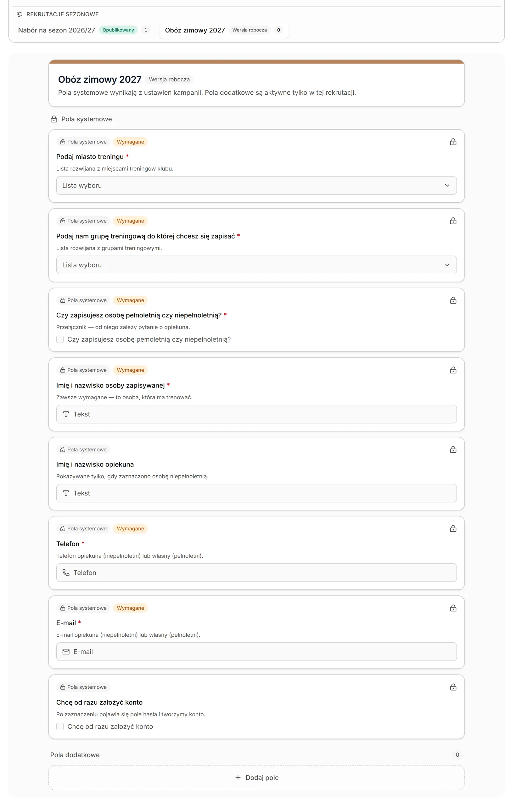Add a new field with Dodaj pole

tap(256, 778)
